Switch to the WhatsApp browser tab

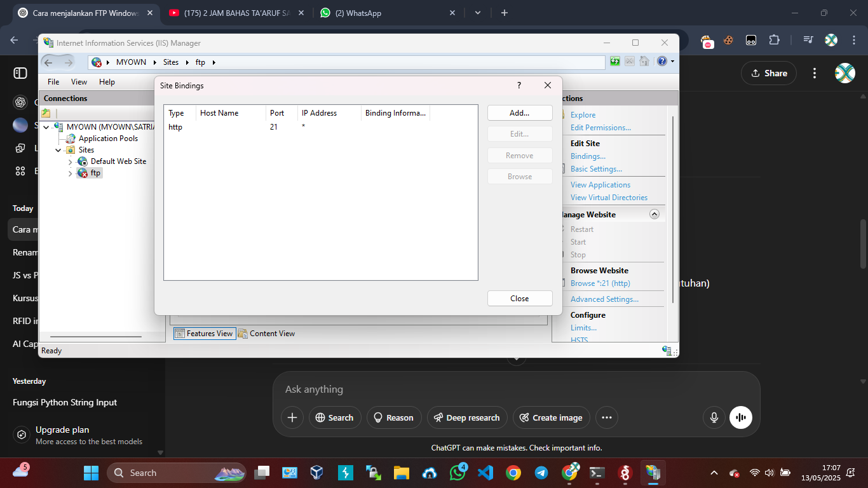point(388,13)
